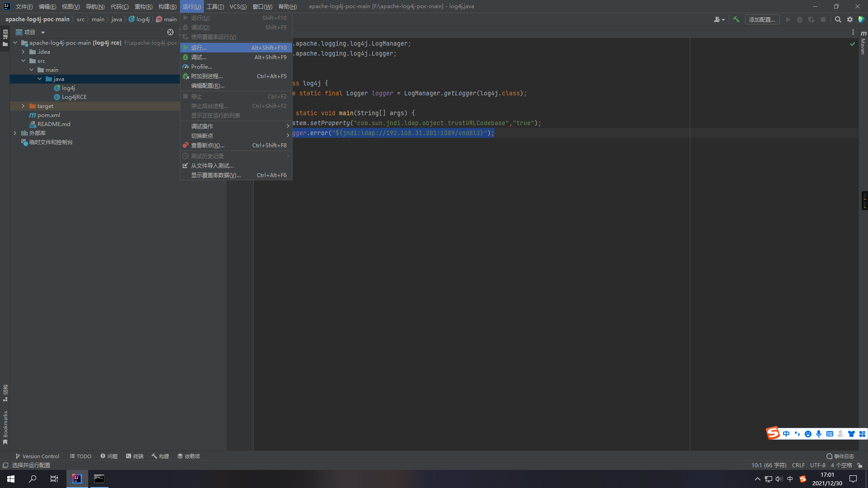This screenshot has width=868, height=488.
Task: Open the terminal tool window
Action: [135, 456]
